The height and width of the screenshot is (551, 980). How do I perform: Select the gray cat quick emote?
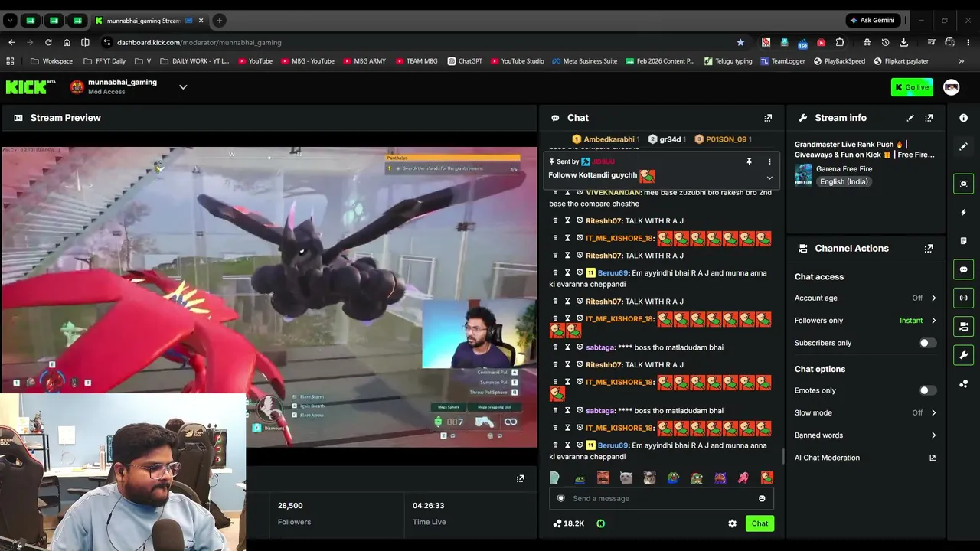[626, 478]
